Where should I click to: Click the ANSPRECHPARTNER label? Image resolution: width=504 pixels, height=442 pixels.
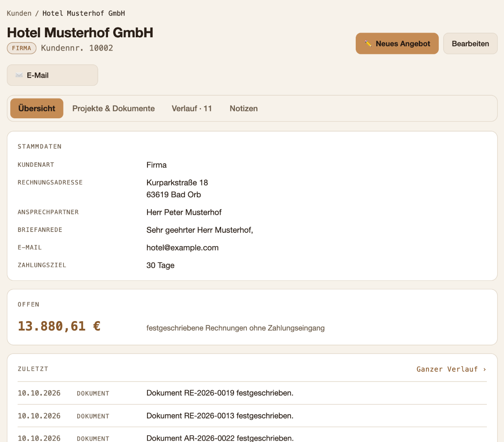[x=48, y=212]
